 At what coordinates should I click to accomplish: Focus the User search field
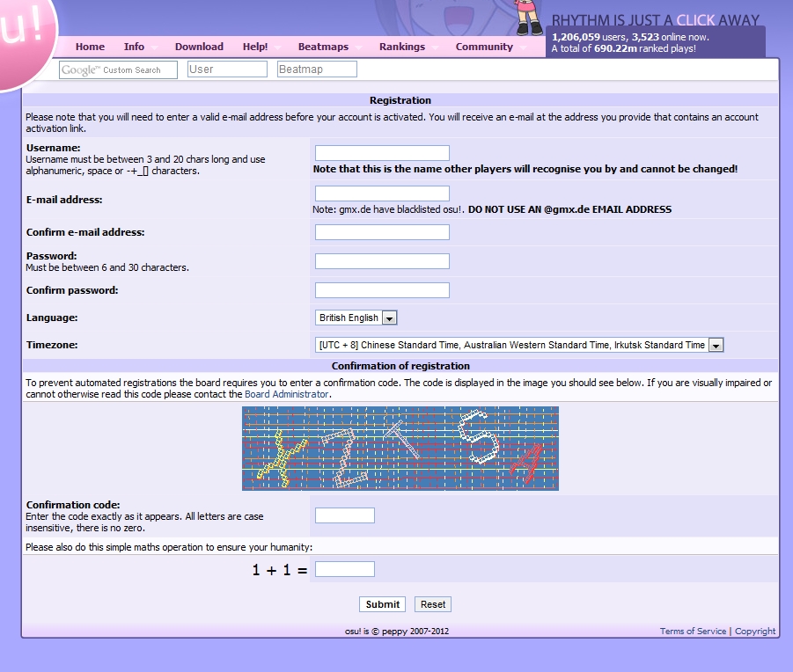point(227,69)
